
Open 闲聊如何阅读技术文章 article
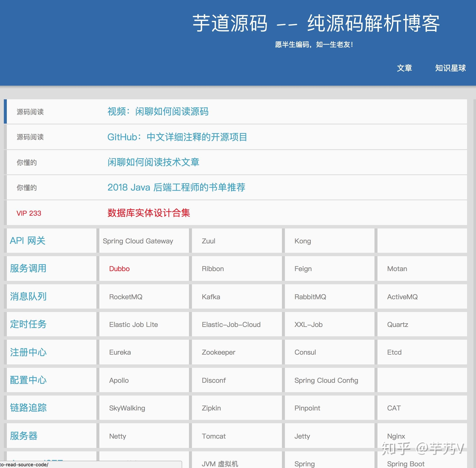(x=154, y=162)
